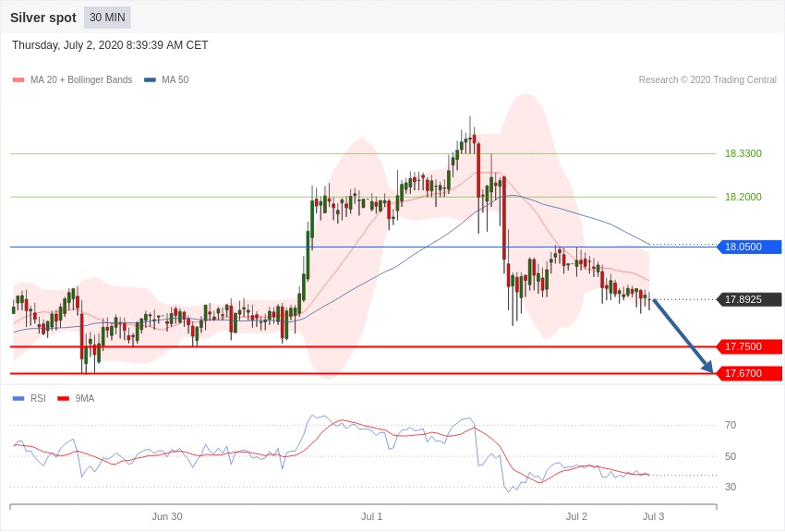This screenshot has height=532, width=785.
Task: Click the MA 20 + Bollinger Bands pink swatch
Action: (18, 80)
